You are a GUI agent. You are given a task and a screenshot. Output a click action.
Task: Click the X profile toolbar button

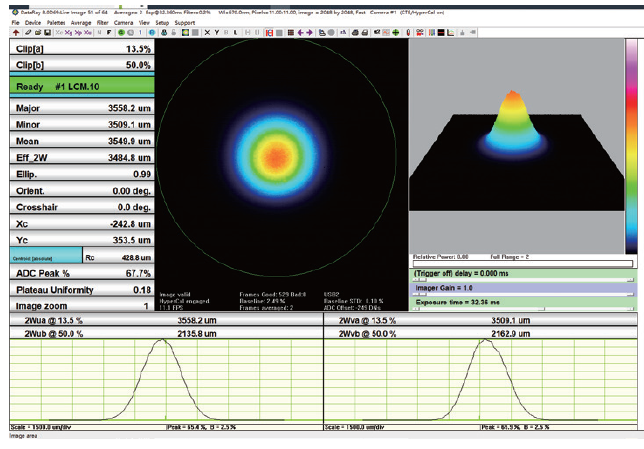pos(205,32)
